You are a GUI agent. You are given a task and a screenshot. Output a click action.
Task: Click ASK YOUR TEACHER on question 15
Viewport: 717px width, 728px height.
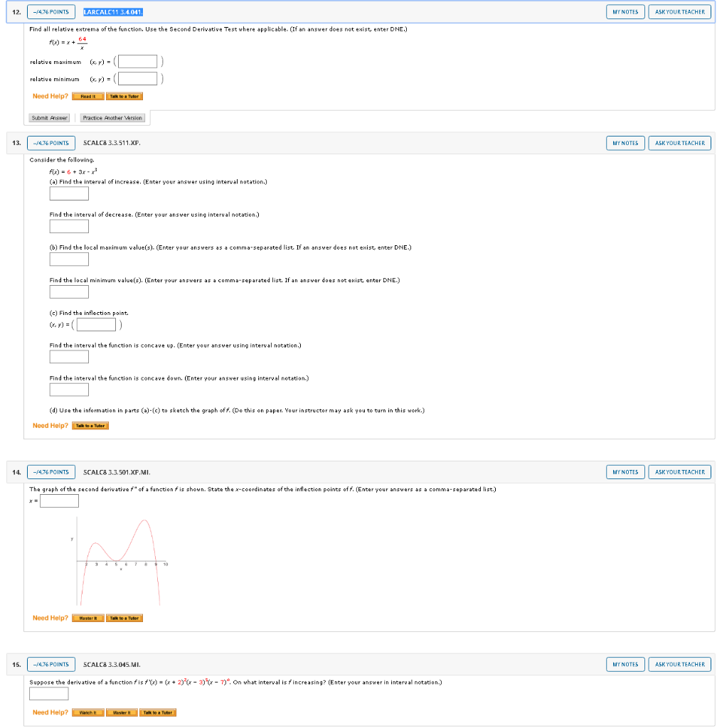click(679, 664)
